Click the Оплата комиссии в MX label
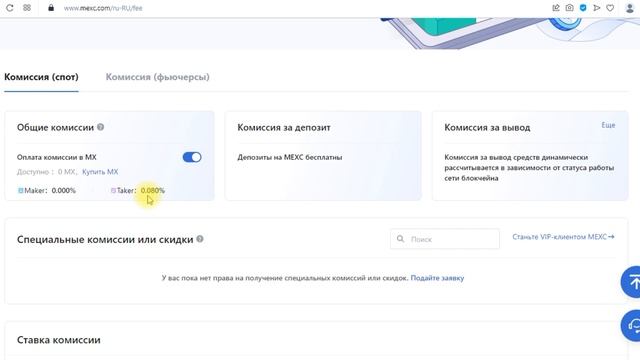Screen dimensions: 640x360 click(57, 157)
